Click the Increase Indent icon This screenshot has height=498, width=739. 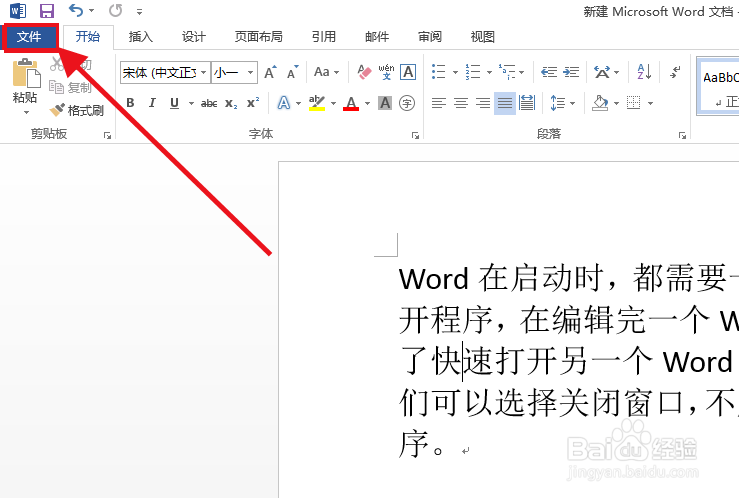571,72
